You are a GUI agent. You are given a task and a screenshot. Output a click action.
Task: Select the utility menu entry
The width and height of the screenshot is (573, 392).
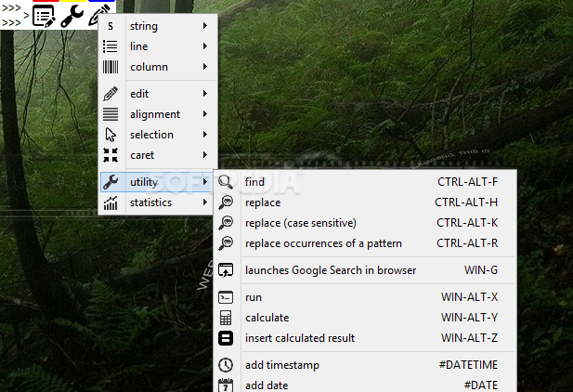pos(156,182)
